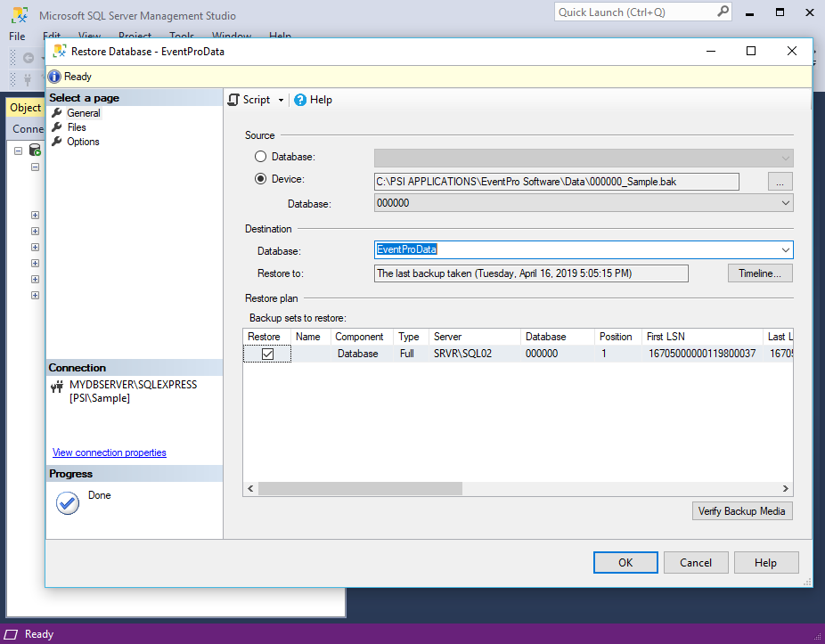
Task: Click the Done progress checkmark icon
Action: [x=68, y=503]
